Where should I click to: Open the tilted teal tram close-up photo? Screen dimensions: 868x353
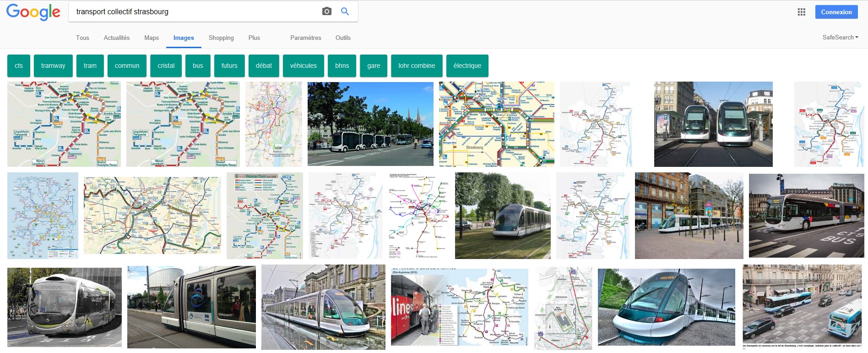pyautogui.click(x=667, y=307)
